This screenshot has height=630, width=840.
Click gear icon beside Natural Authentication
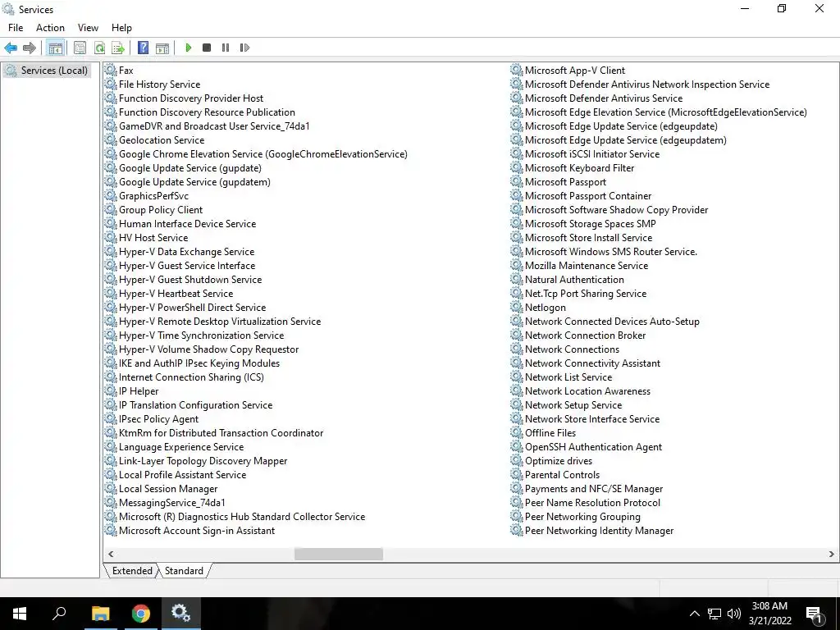(x=517, y=279)
